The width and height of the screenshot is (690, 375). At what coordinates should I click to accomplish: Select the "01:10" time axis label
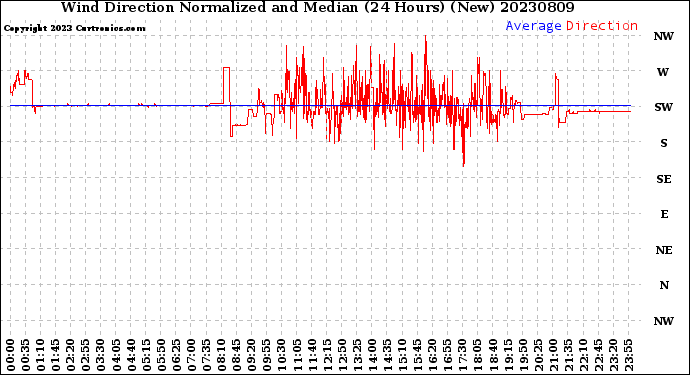tap(40, 355)
